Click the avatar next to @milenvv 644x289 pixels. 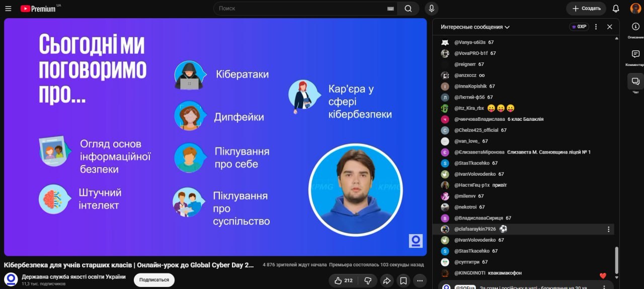pos(445,196)
